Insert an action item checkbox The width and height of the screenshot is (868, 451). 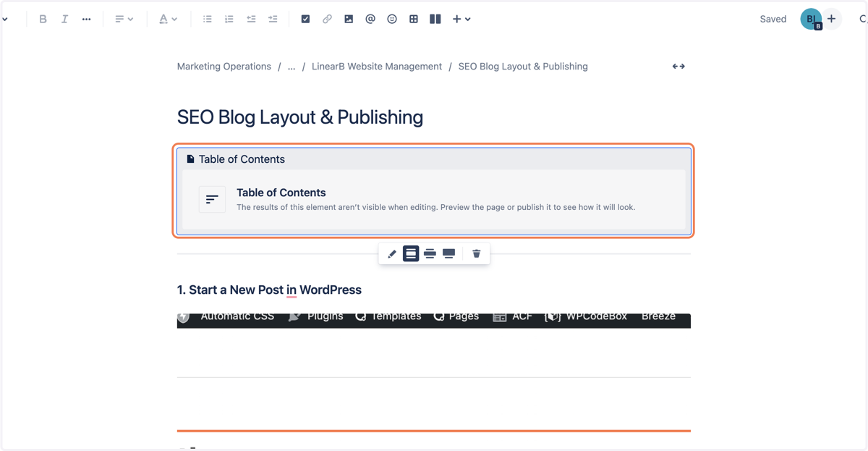coord(305,19)
